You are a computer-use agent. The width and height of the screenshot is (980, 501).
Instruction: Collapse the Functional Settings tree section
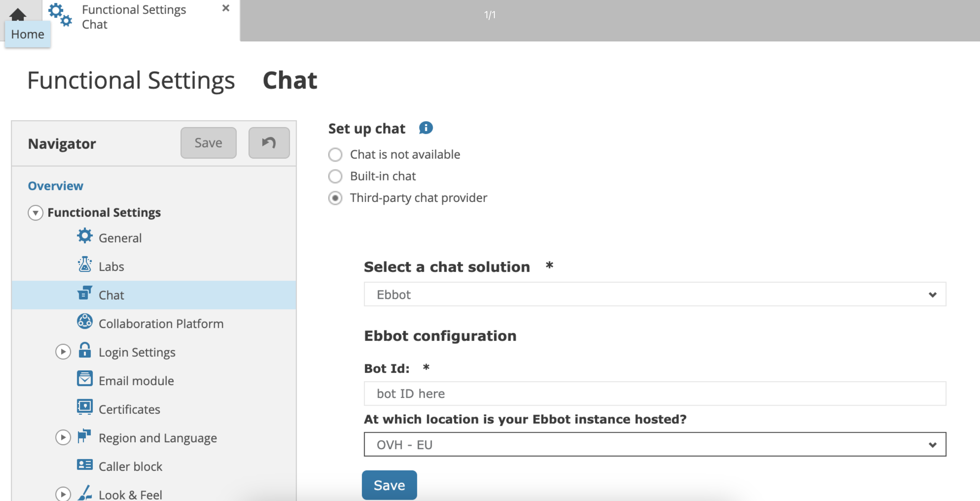35,213
